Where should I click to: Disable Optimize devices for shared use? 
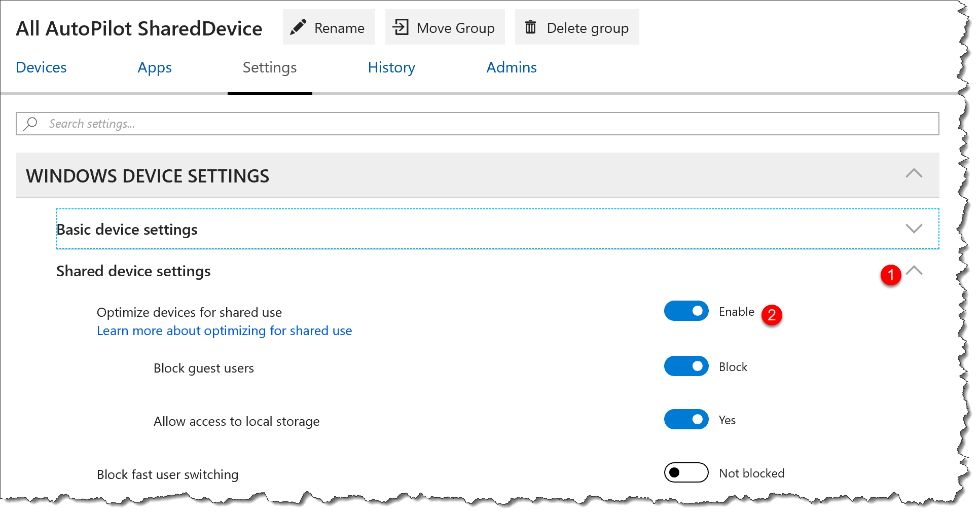(x=686, y=311)
